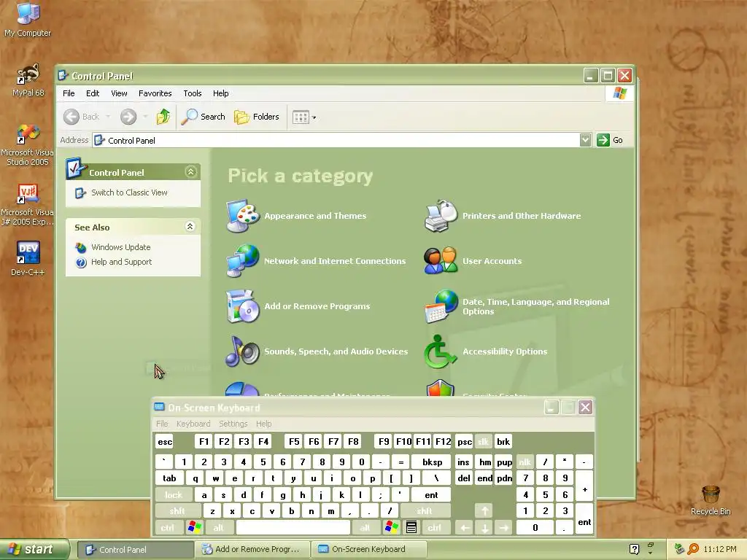Viewport: 747px width, 560px height.
Task: Toggle left ctrl key on-screen keyboard
Action: (168, 528)
